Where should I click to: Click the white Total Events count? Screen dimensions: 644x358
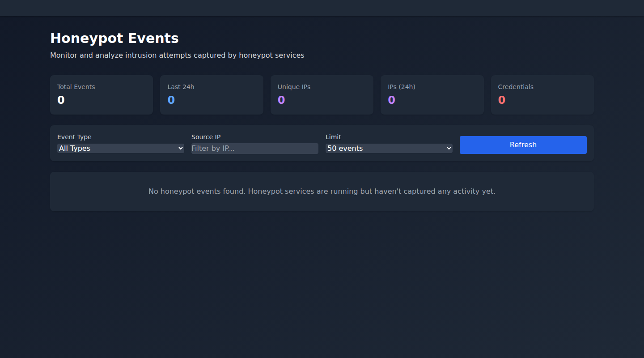61,100
